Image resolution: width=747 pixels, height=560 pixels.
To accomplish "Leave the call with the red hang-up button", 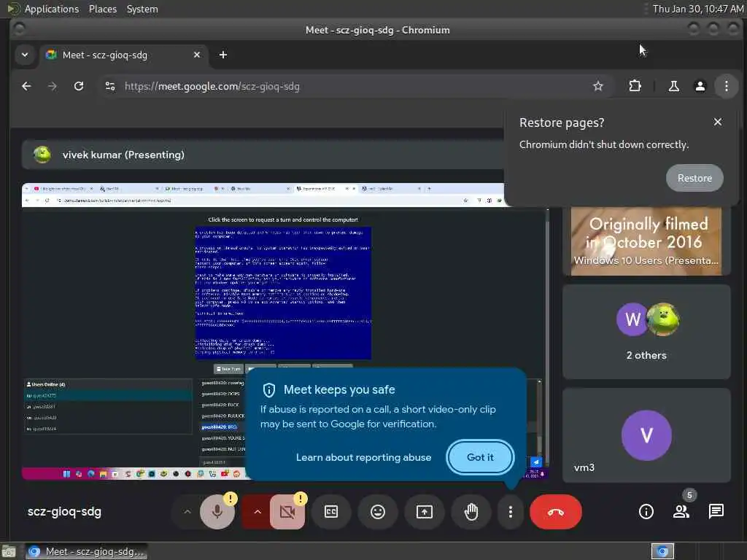I will (x=555, y=512).
